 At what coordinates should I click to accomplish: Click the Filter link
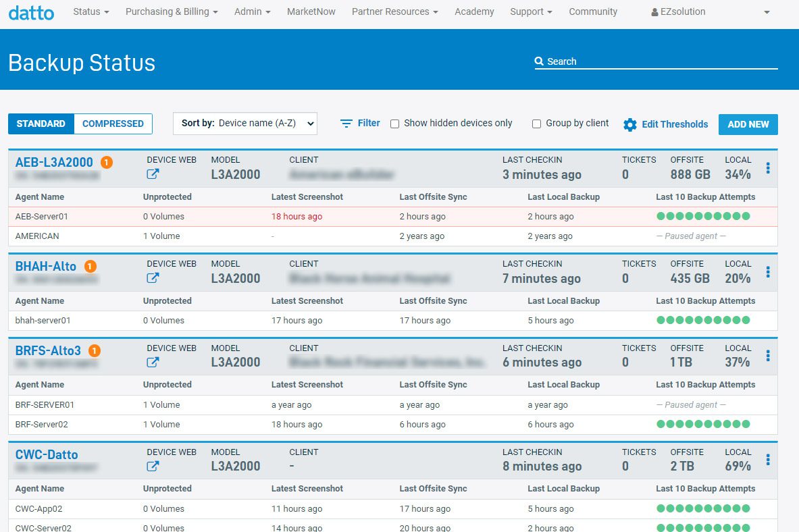tap(369, 123)
